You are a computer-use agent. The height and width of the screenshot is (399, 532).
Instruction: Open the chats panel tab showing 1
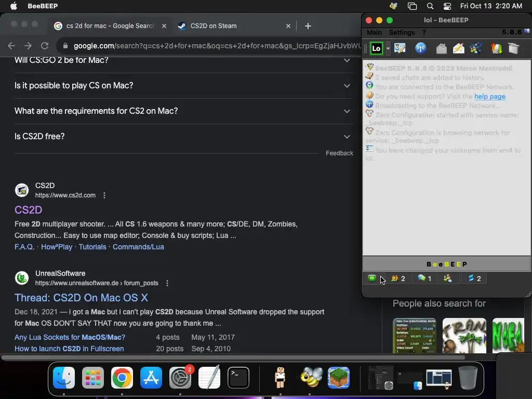point(424,278)
